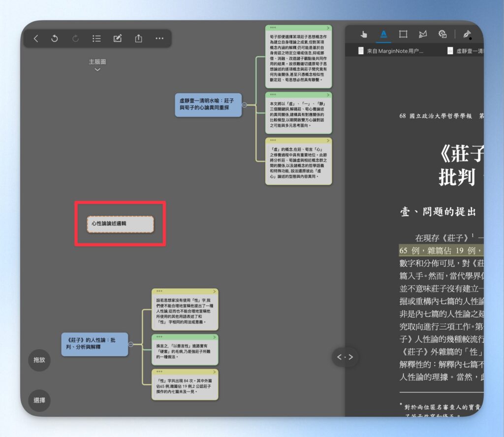The image size is (504, 437).
Task: Collapse children of 虛靜壹一清明水喻 node
Action: (x=244, y=105)
